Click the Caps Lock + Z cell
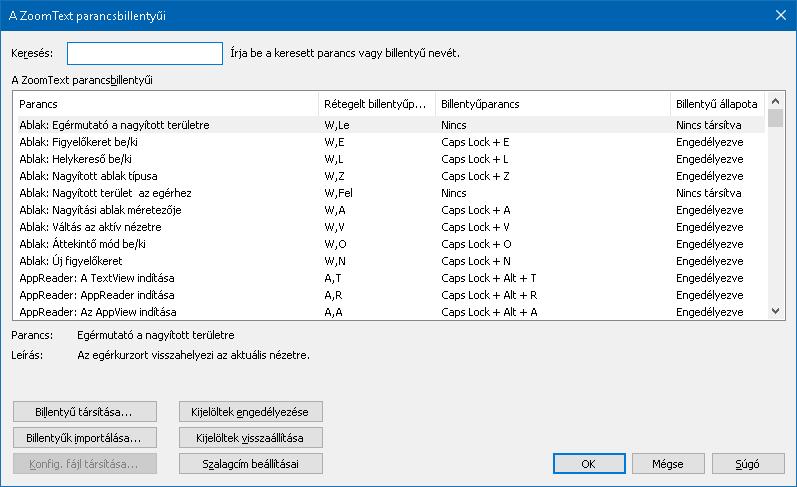This screenshot has height=487, width=797. tap(475, 176)
